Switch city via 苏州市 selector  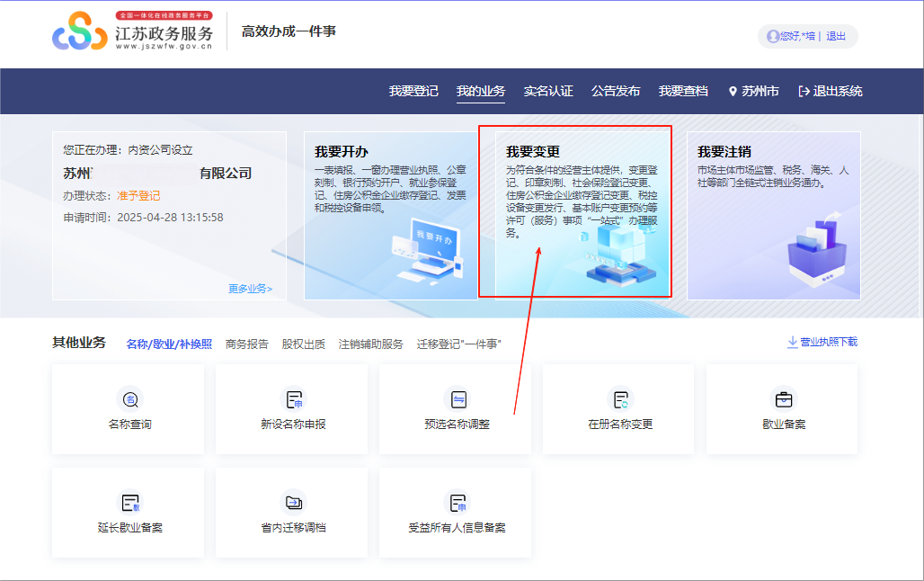pos(760,92)
